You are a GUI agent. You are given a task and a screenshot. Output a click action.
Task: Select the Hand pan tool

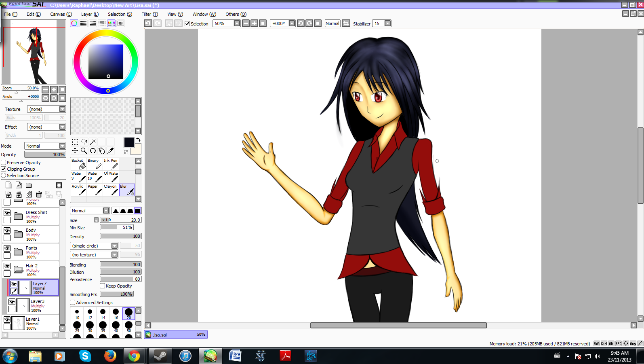click(101, 151)
